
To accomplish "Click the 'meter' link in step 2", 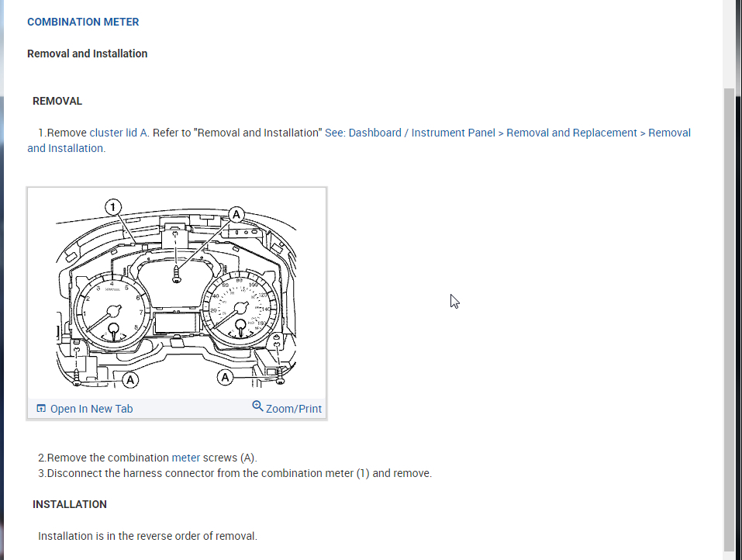I will pyautogui.click(x=185, y=458).
